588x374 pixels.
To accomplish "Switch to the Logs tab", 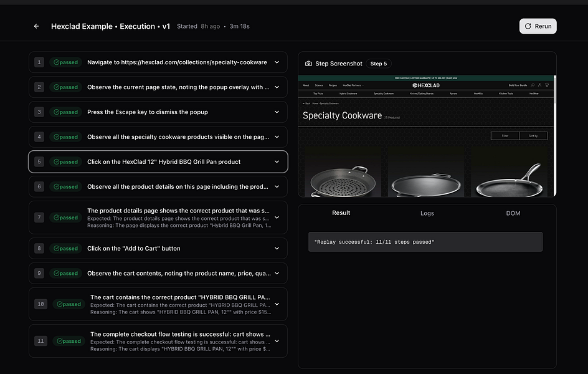I will pyautogui.click(x=427, y=213).
